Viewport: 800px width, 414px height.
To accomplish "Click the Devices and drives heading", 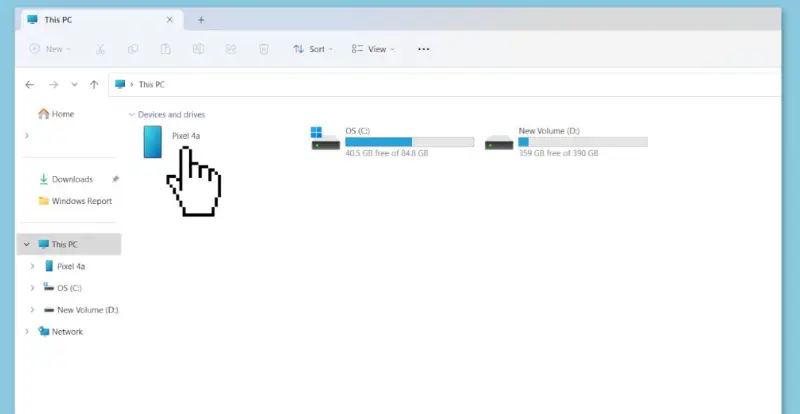I will point(171,115).
